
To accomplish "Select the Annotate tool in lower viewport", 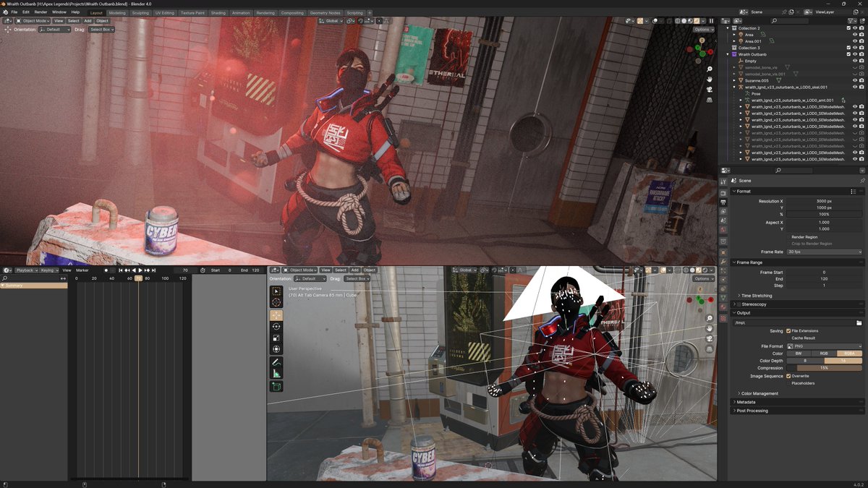I will pyautogui.click(x=276, y=361).
